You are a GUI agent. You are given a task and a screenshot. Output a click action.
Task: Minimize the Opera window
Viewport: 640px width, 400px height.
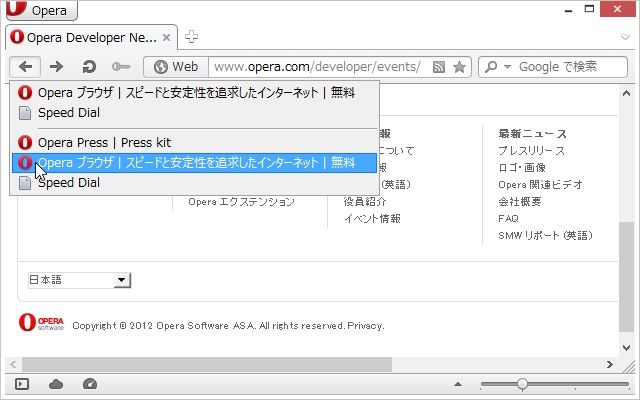tap(568, 9)
